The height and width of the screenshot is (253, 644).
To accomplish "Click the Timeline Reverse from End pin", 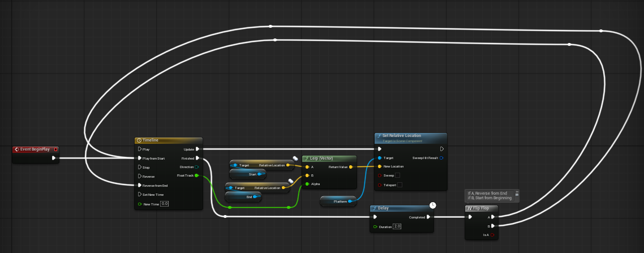I will click(x=140, y=185).
